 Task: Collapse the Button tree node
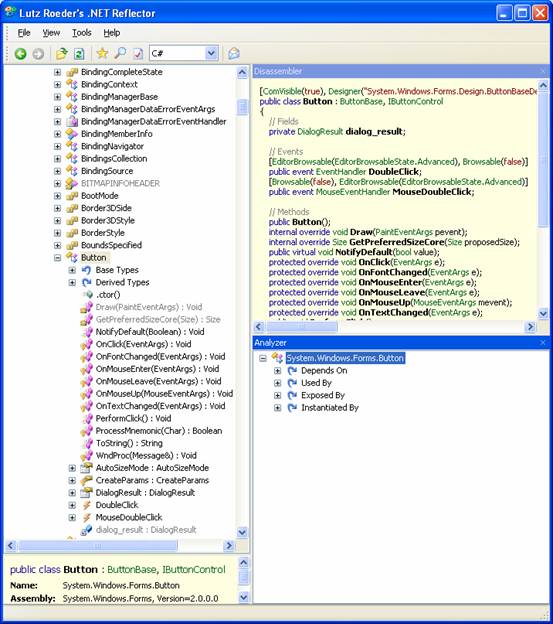[x=57, y=258]
